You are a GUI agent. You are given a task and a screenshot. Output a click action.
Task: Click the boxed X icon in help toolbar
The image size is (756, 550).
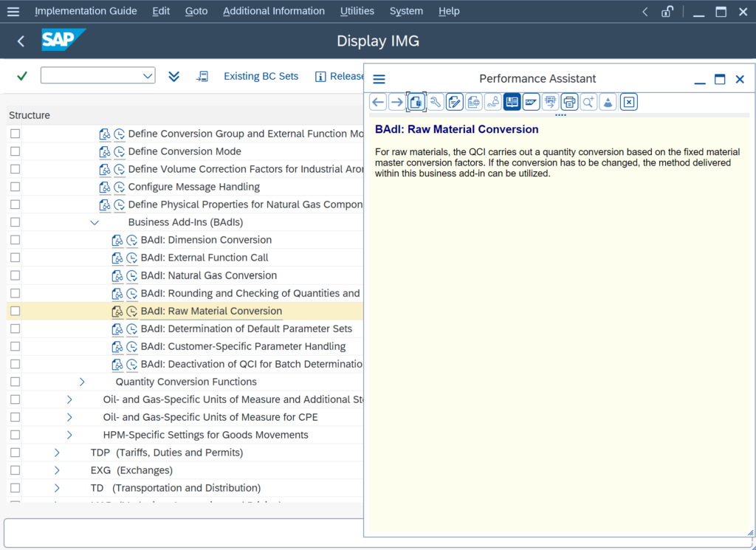629,102
